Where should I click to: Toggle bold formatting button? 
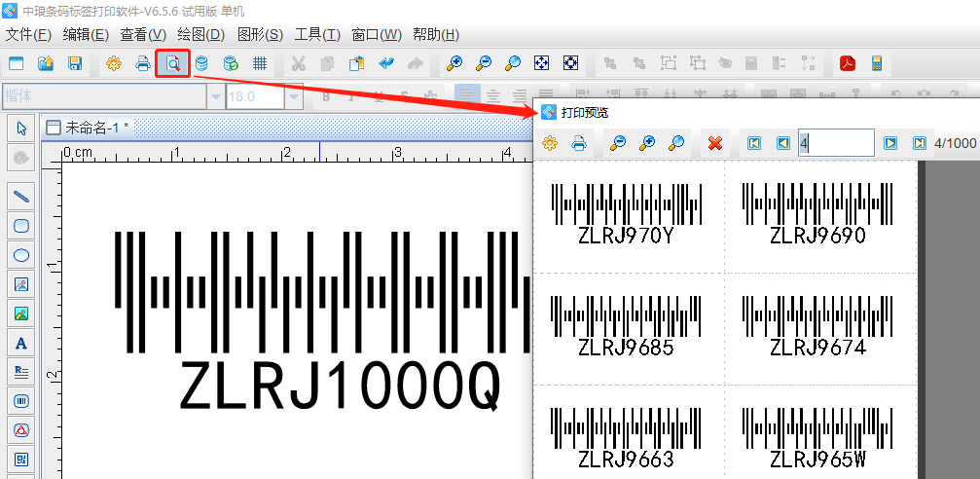326,96
